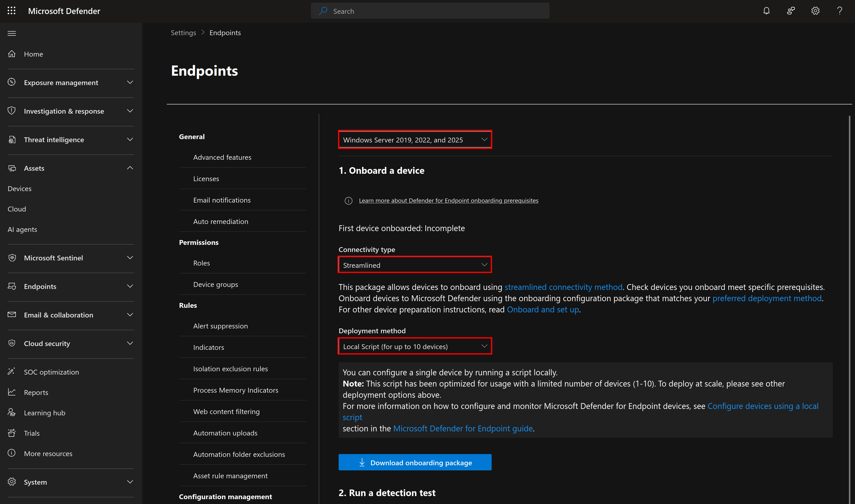This screenshot has height=504, width=855.
Task: Click the community feedback people icon
Action: [x=791, y=11]
